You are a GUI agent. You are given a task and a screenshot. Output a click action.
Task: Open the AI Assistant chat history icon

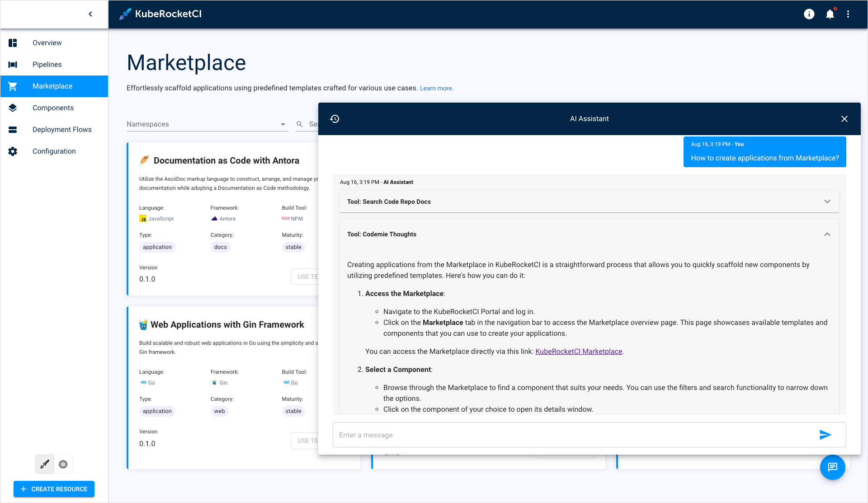pos(335,118)
